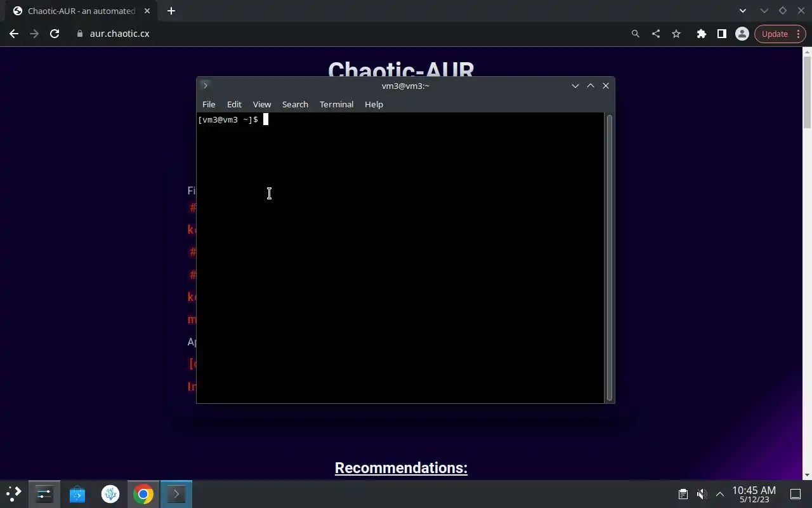Toggle the Chrome side panel icon
This screenshot has height=508, width=812.
tap(721, 34)
